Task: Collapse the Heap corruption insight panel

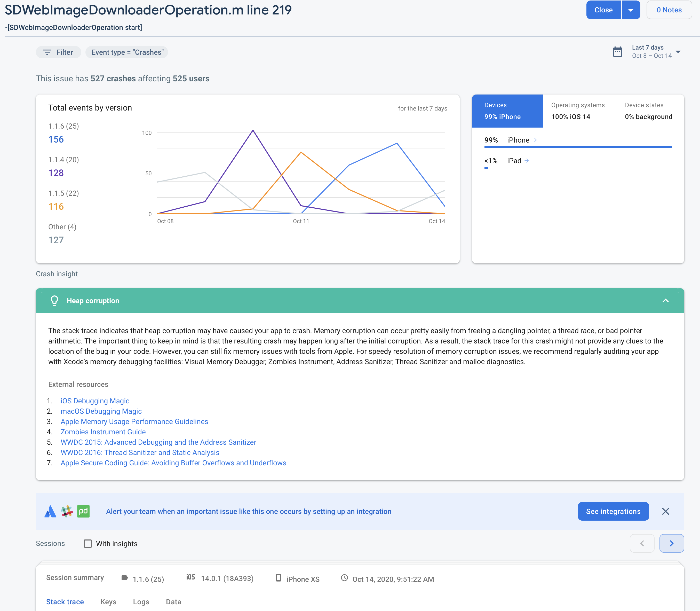Action: (665, 300)
